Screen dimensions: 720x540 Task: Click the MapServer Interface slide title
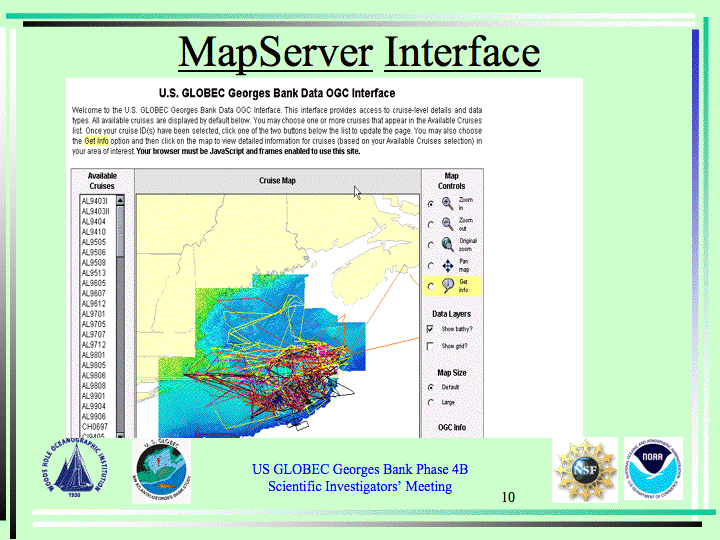pos(359,53)
